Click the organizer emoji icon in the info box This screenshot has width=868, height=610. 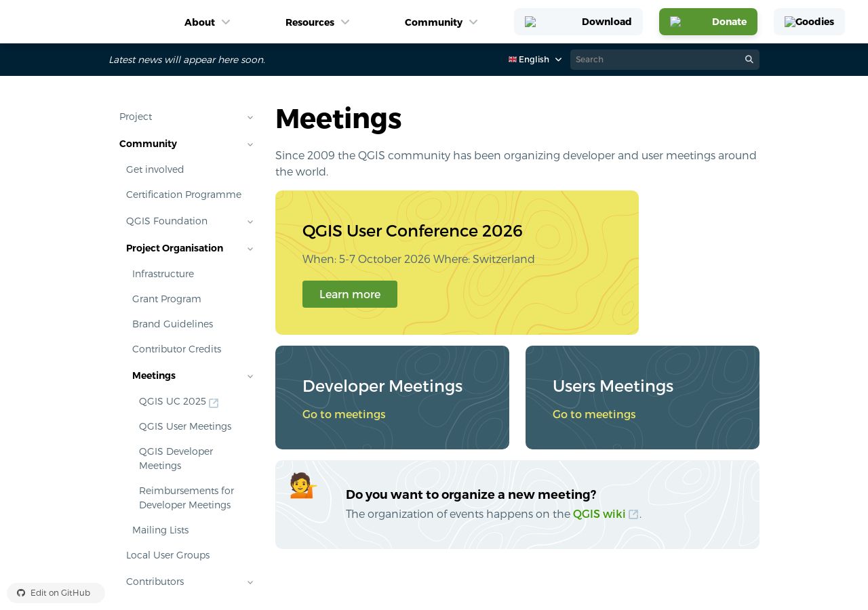303,485
